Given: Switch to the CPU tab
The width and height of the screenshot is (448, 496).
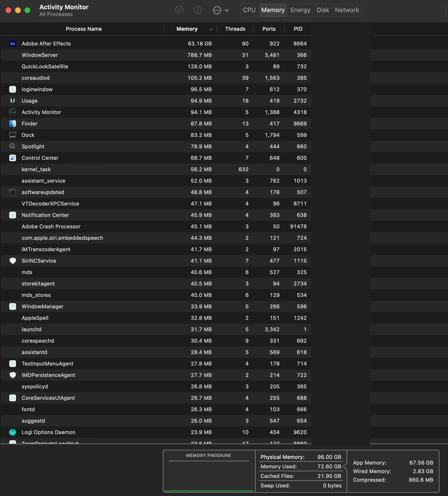Looking at the screenshot, I should (249, 10).
